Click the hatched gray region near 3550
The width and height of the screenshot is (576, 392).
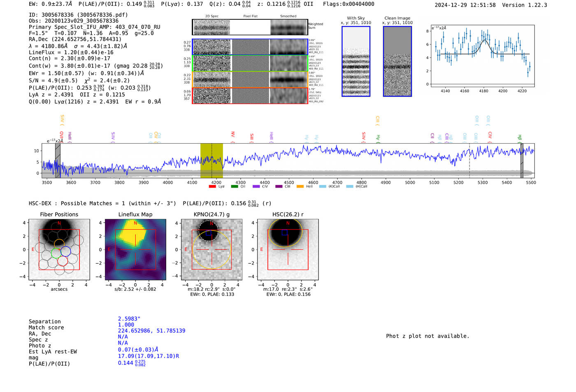coord(58,160)
